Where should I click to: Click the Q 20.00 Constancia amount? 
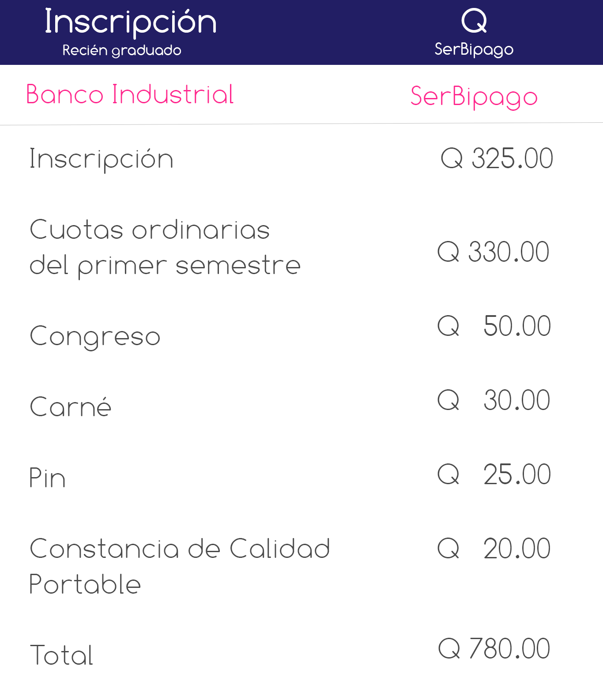[494, 549]
